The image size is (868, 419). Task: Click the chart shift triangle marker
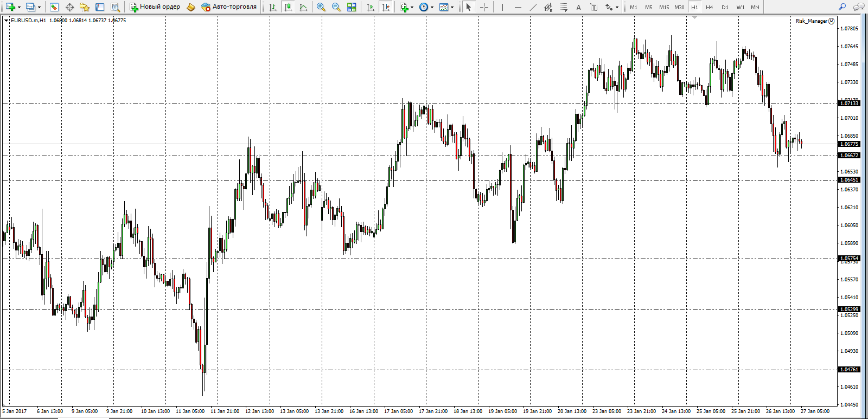tap(694, 18)
